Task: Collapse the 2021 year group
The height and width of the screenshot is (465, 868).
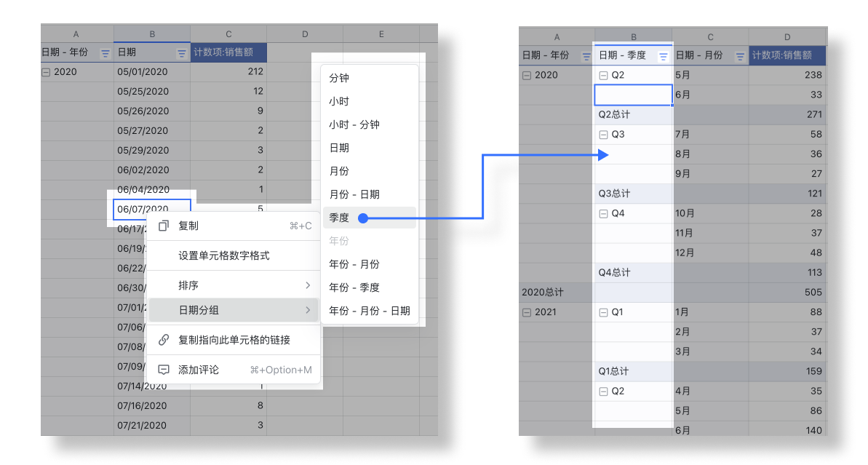Action: 527,312
